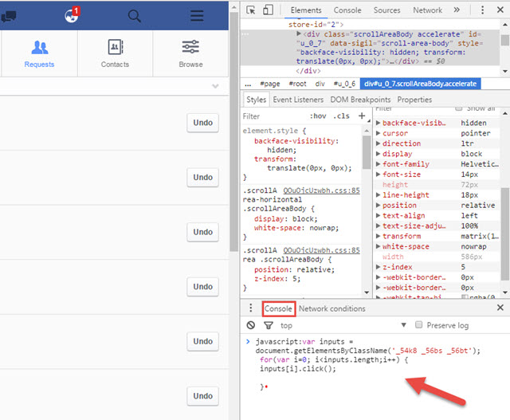Expand the font-size computed property
510x420 pixels.
[378, 174]
